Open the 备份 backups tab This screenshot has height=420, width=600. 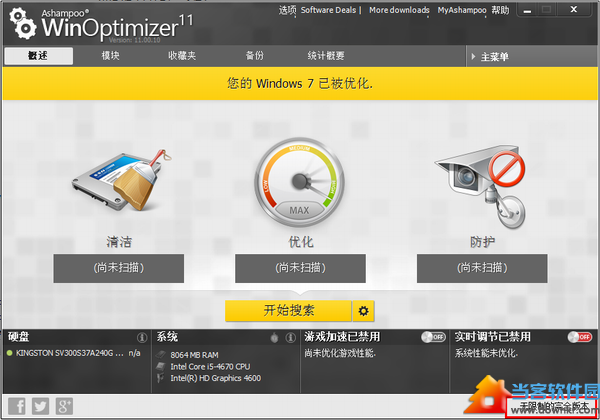click(x=254, y=56)
